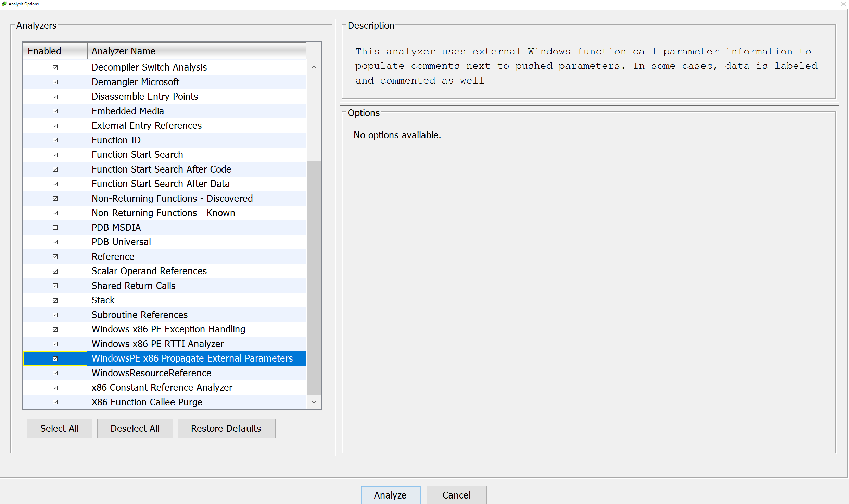Viewport: 849px width, 504px height.
Task: Click the Ghidra application icon in the title bar
Action: 4,4
